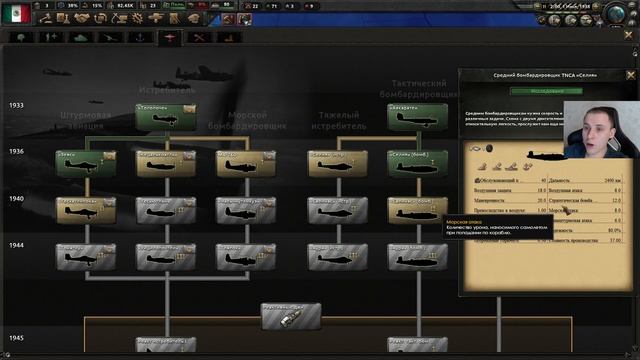Viewport: 640px width, 360px height.
Task: Open the Trade menu icon
Action: [x=100, y=18]
